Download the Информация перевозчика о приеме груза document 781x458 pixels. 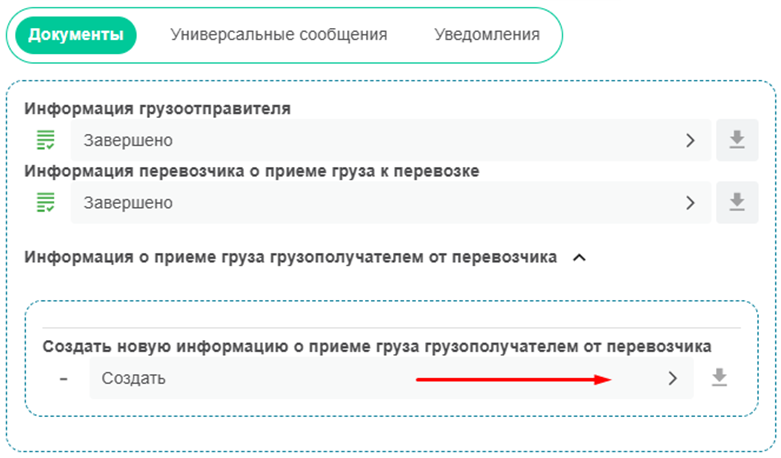coord(737,203)
